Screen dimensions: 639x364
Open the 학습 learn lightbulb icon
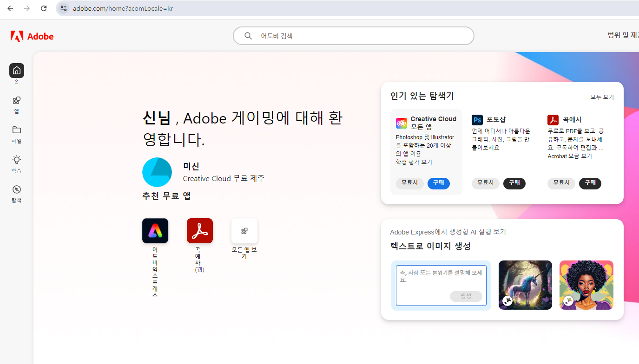[x=17, y=160]
